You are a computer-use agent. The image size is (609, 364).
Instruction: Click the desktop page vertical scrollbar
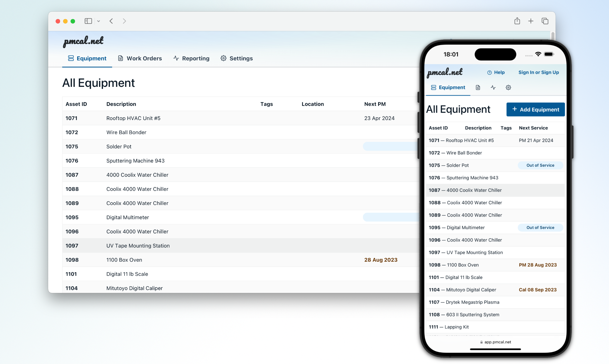[553, 36]
